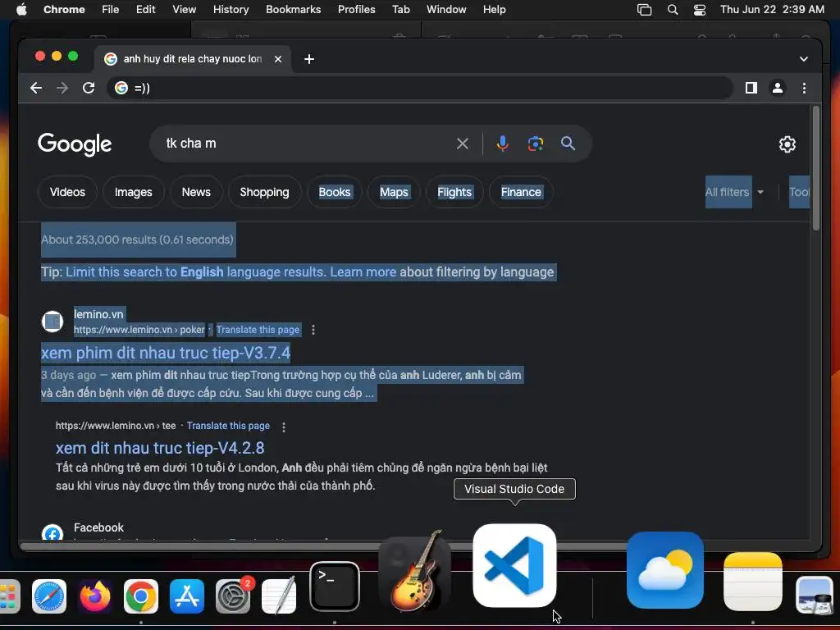Filter results by Maps
Screen dimensions: 840x630
pyautogui.click(x=395, y=192)
